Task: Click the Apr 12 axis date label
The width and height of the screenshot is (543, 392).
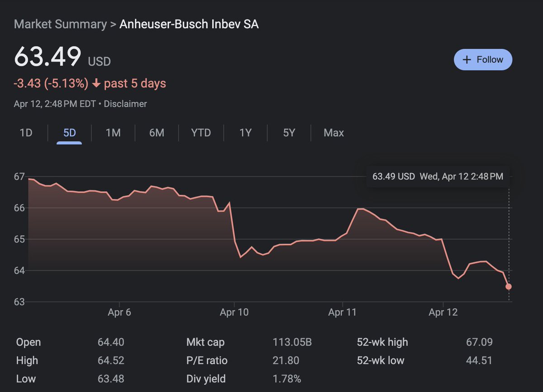Action: 443,312
